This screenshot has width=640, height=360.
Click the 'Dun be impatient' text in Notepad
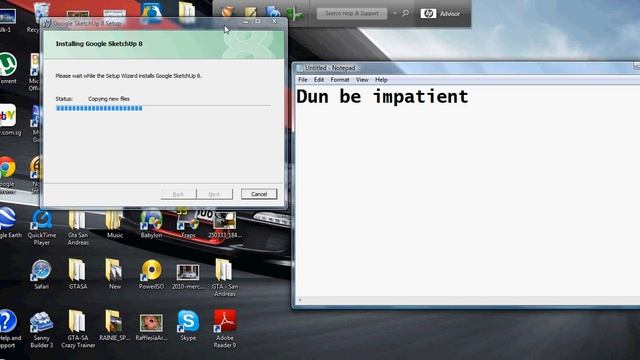point(382,97)
